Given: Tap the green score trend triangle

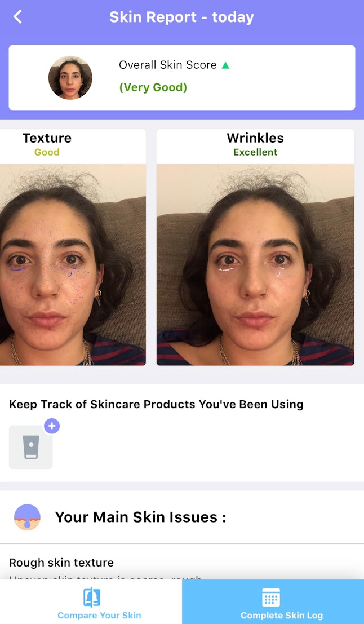Looking at the screenshot, I should coord(225,65).
